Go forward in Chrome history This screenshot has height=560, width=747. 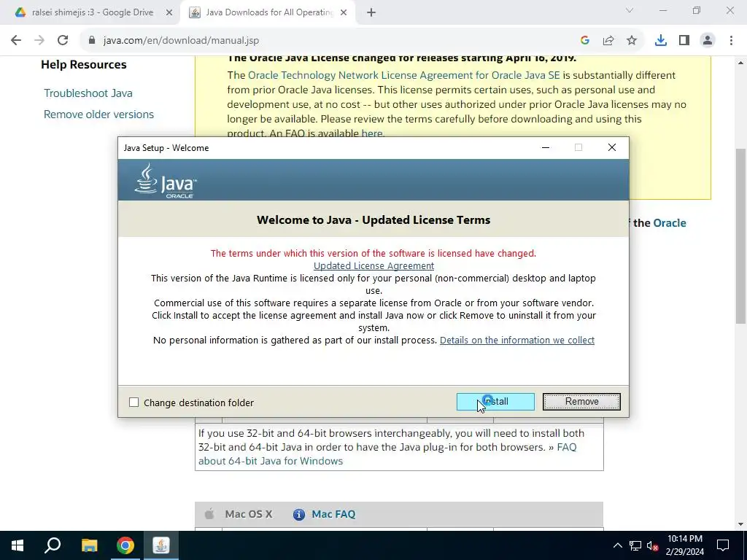click(x=39, y=41)
